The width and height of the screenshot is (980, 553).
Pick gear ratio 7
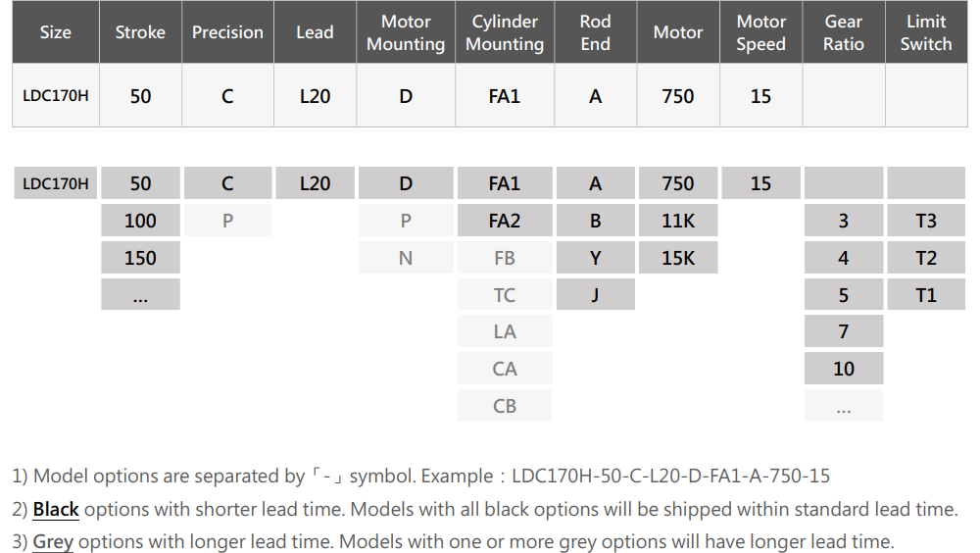(x=844, y=331)
